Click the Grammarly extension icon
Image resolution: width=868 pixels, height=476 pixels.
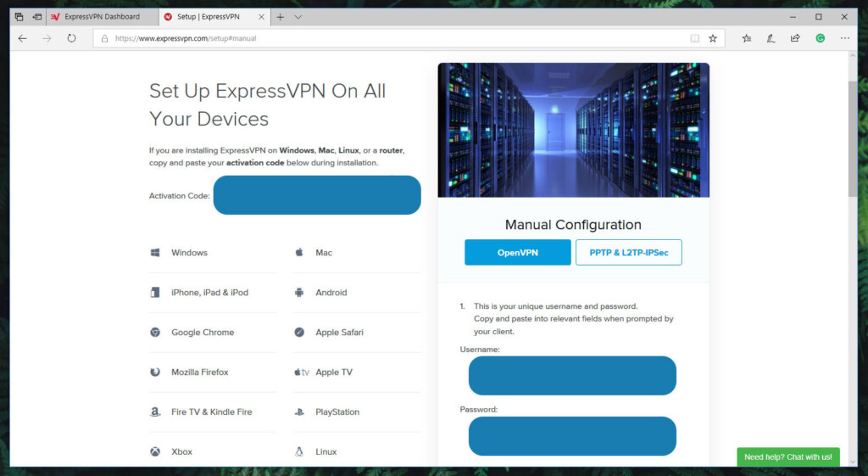point(821,38)
